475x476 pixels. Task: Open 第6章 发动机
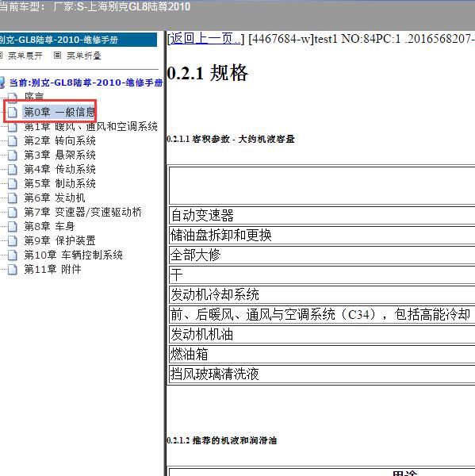pos(55,198)
